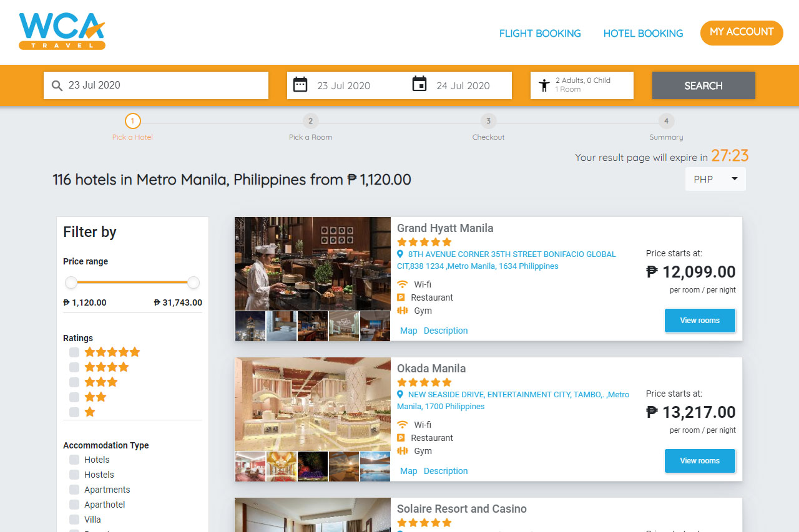
Task: Select first small thumbnail of Grand Hyatt Manila
Action: [250, 326]
